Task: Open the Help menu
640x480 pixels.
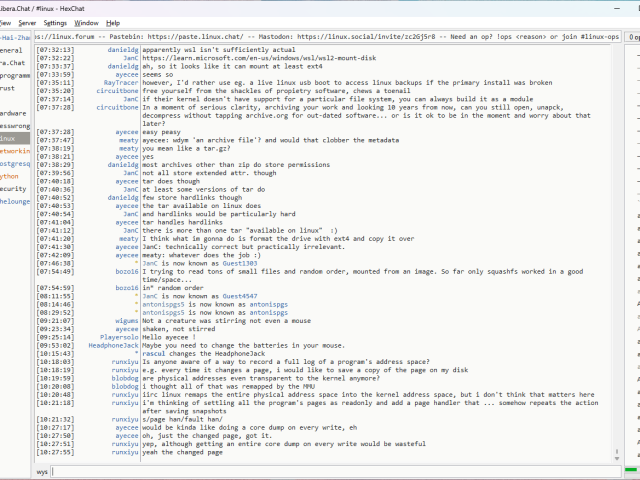Action: (113, 22)
